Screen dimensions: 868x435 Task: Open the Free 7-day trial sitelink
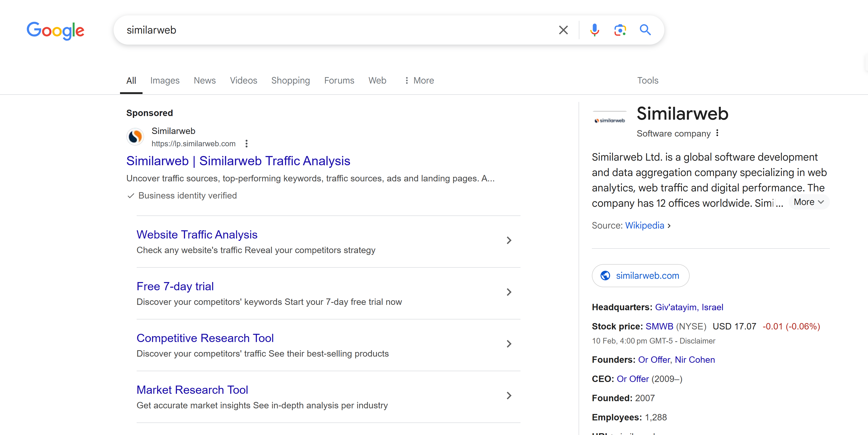[x=175, y=286]
